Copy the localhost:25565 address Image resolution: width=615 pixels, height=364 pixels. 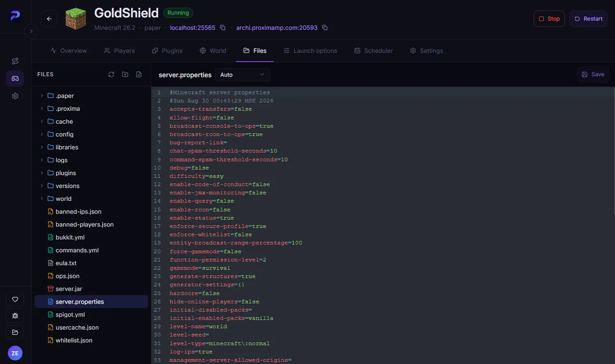pyautogui.click(x=222, y=28)
